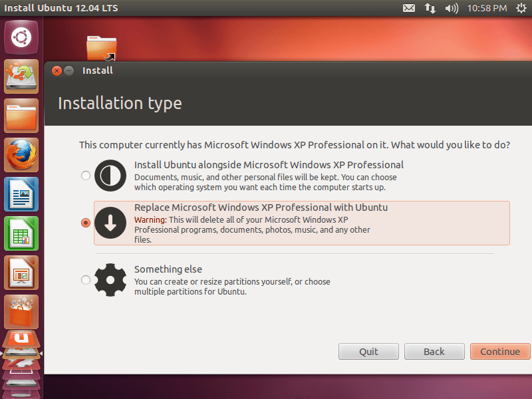Select Install Ubuntu alongside Windows XP radio
The width and height of the screenshot is (532, 399).
point(86,176)
